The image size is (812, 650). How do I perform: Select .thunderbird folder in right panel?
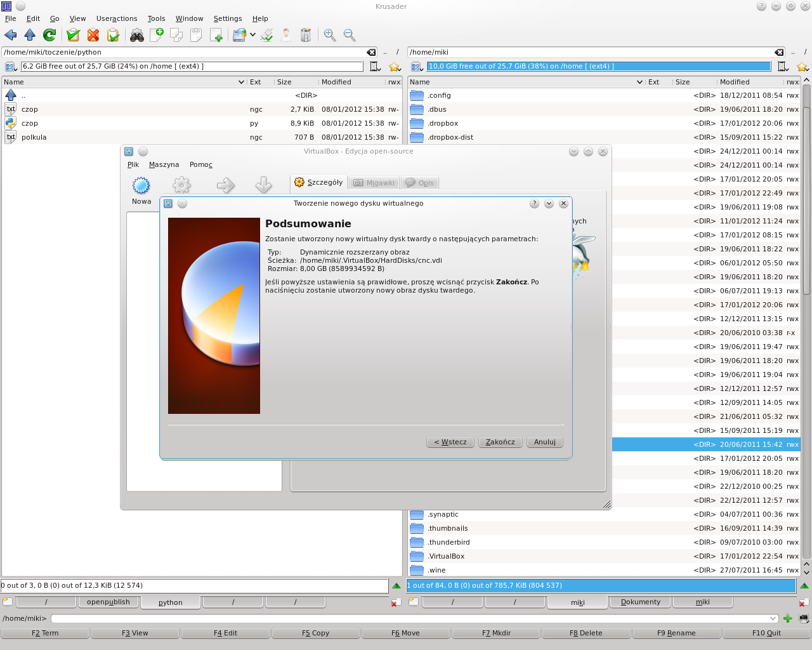click(605, 542)
